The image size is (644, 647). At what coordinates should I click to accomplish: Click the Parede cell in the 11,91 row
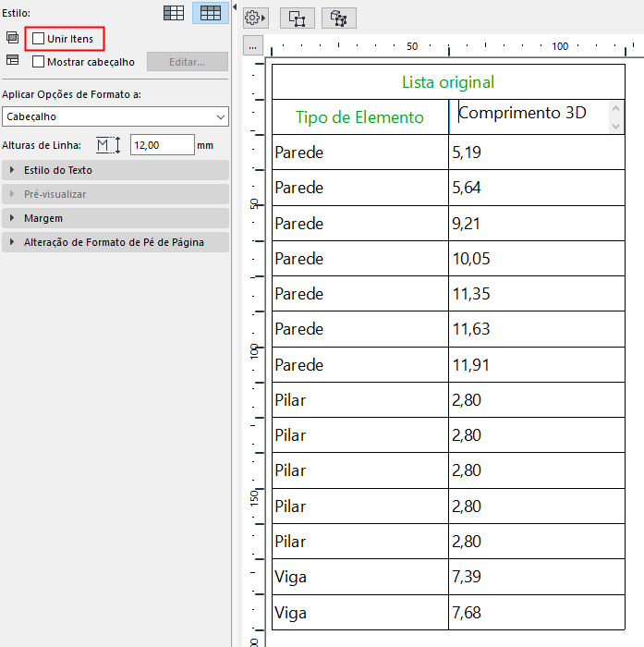(360, 365)
